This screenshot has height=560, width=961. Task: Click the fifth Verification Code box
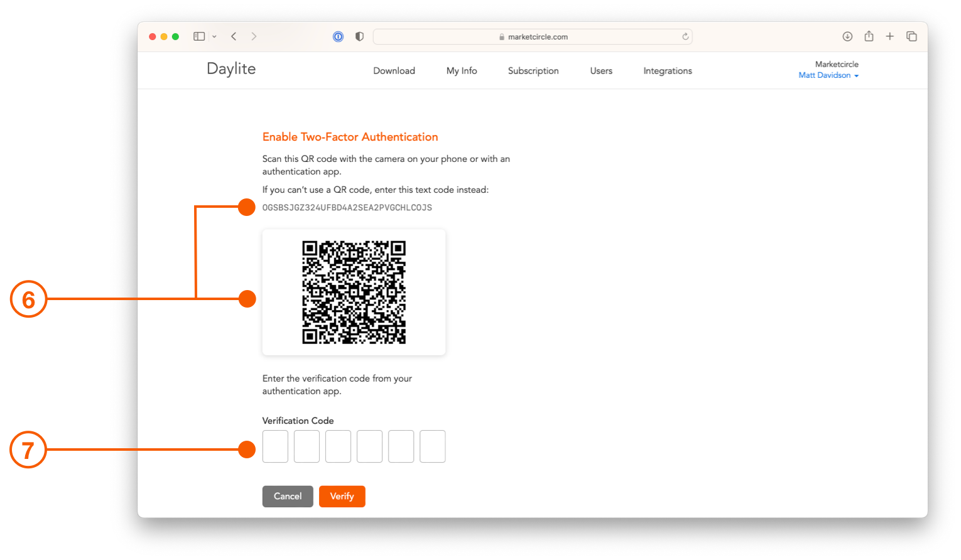coord(401,446)
